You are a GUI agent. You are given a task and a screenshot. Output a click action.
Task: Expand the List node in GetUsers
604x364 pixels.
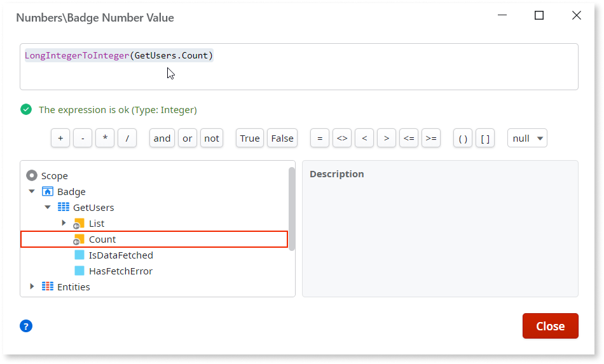point(64,223)
